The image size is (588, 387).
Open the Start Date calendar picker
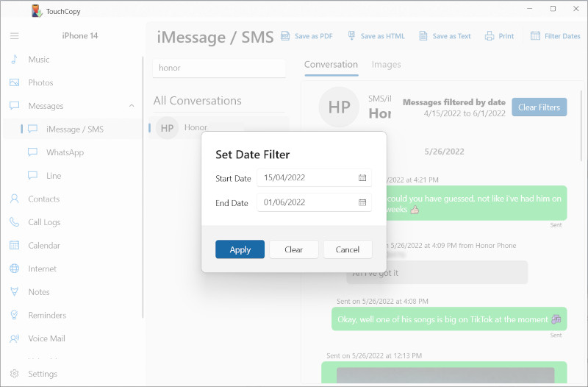[x=362, y=178]
